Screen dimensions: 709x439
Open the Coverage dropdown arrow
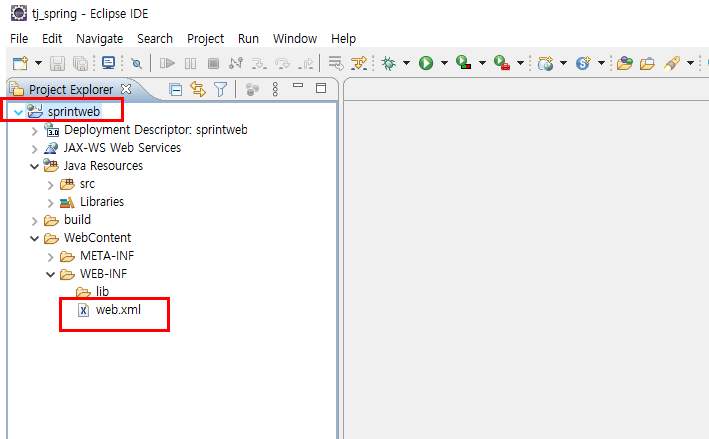(x=482, y=63)
